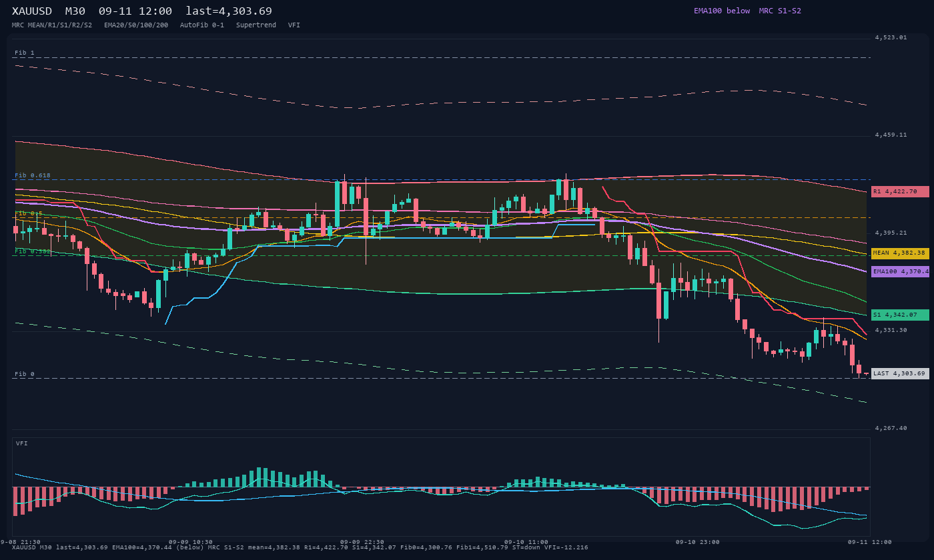This screenshot has height=560, width=934.
Task: Click the MEAN 4,382.38 price tag
Action: [x=900, y=253]
